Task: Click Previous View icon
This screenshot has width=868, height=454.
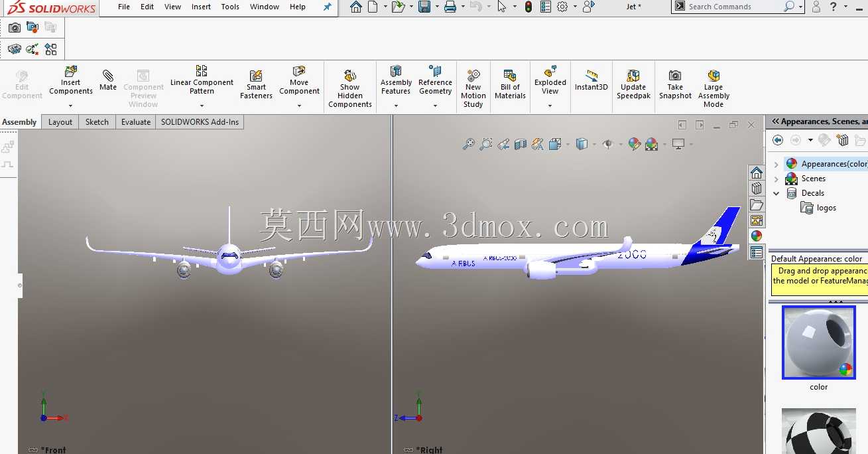Action: [x=503, y=144]
